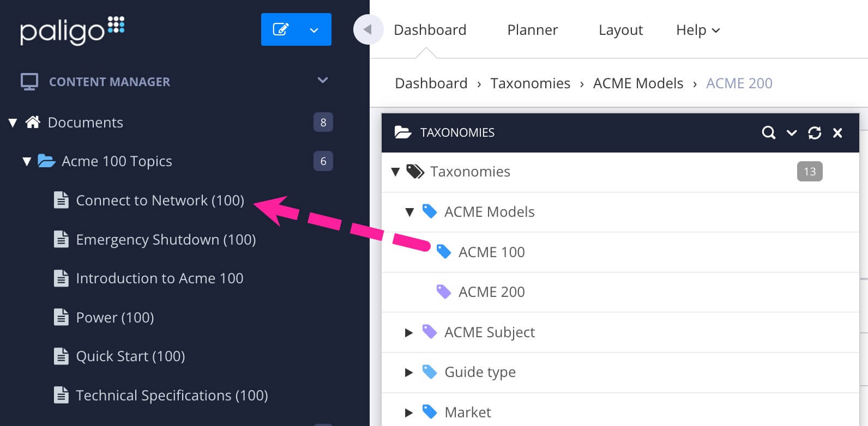Open the Quick Start (100) topic
The image size is (868, 426).
point(130,356)
